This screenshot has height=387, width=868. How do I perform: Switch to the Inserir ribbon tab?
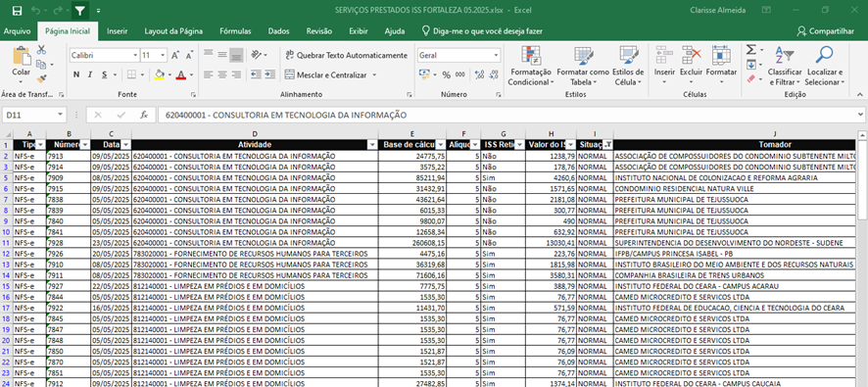point(118,31)
